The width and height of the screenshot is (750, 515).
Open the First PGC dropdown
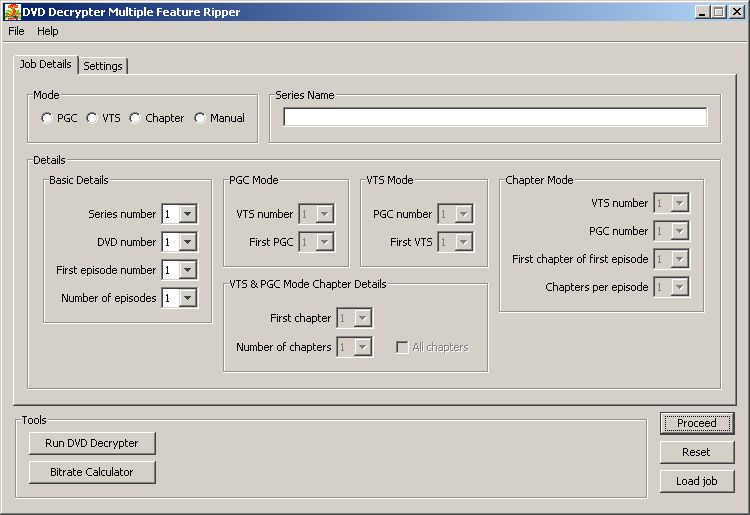(x=325, y=242)
